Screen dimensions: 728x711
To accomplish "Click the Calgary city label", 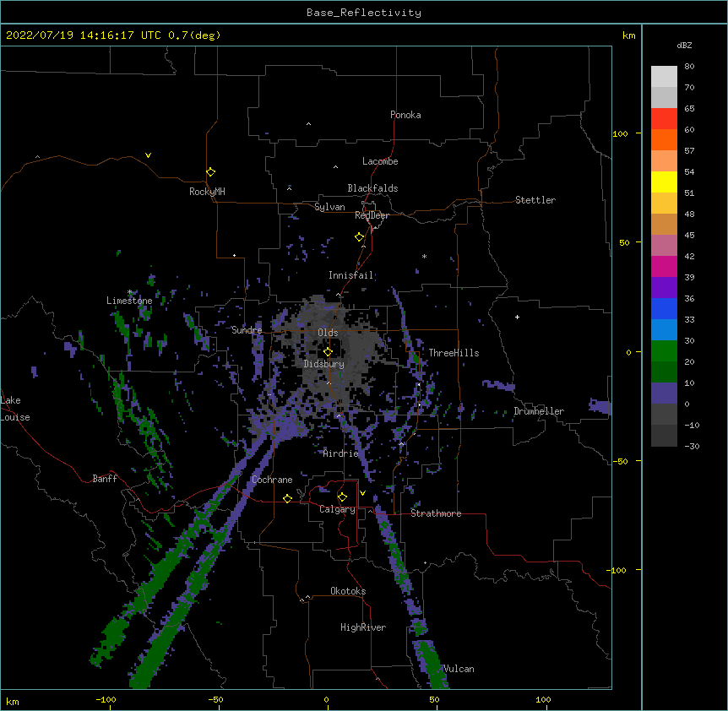I will click(x=338, y=509).
